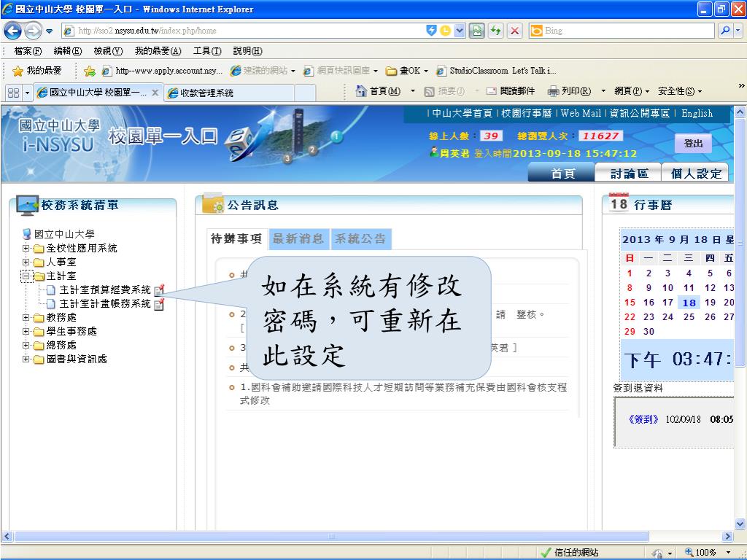The height and width of the screenshot is (560, 747).
Task: Click the 校園行事曆 header link
Action: (527, 113)
